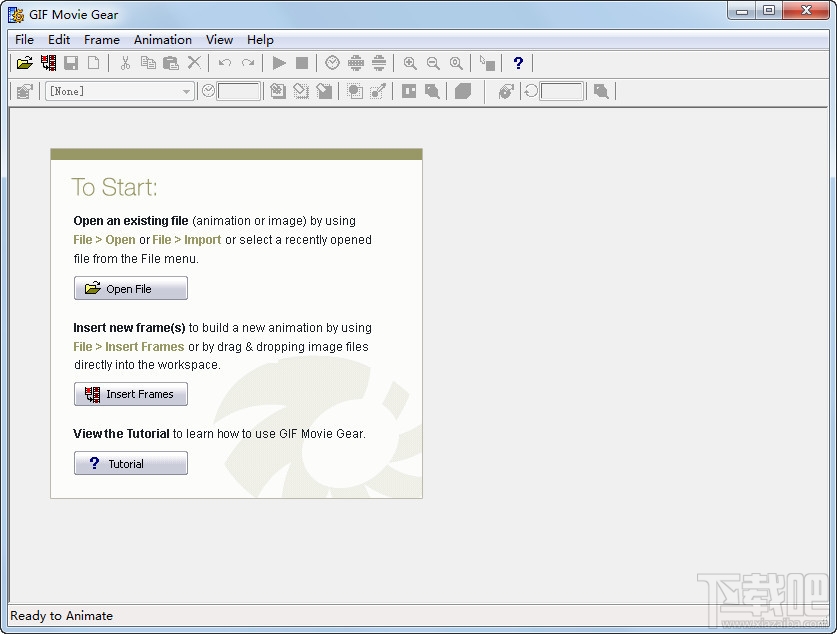
Task: Click the Zoom In magnifier icon
Action: click(410, 63)
